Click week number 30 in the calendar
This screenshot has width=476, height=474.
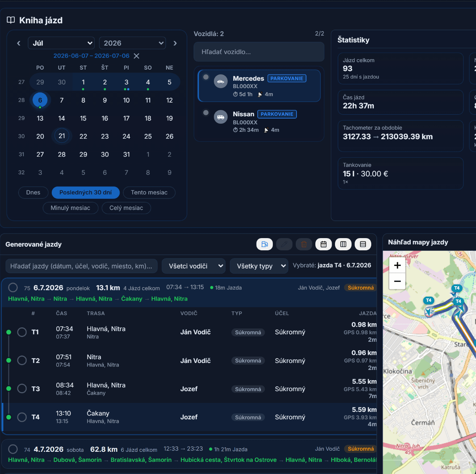pos(21,136)
